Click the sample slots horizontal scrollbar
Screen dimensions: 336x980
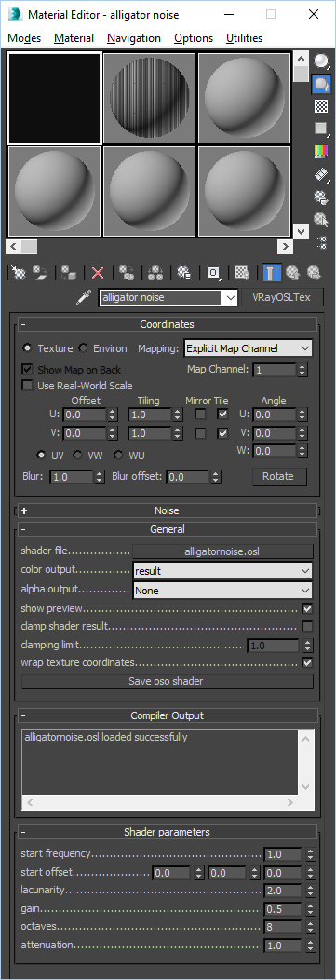(x=149, y=246)
